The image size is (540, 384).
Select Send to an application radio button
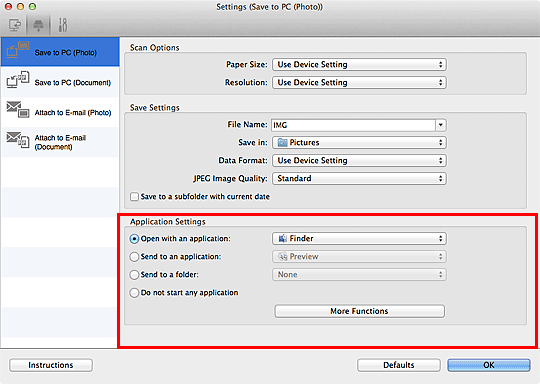(134, 257)
